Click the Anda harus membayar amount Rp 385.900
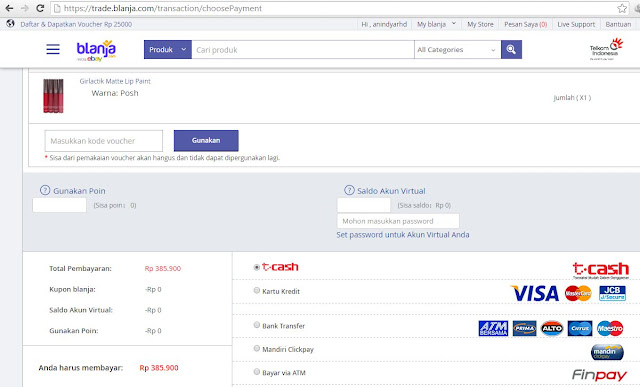Viewport: 640px width, 387px height. (159, 367)
